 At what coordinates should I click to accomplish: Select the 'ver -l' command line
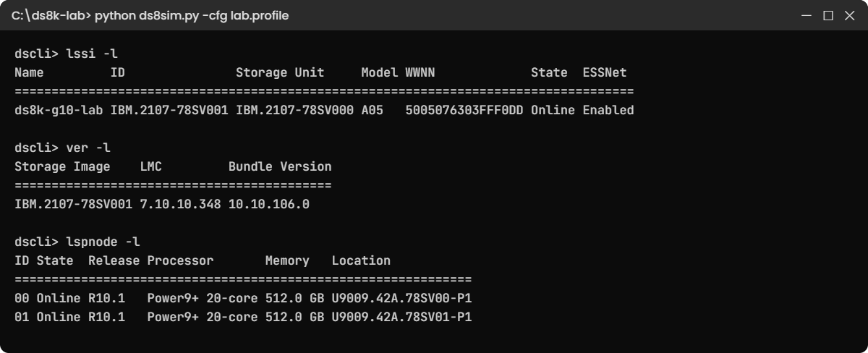pos(62,148)
